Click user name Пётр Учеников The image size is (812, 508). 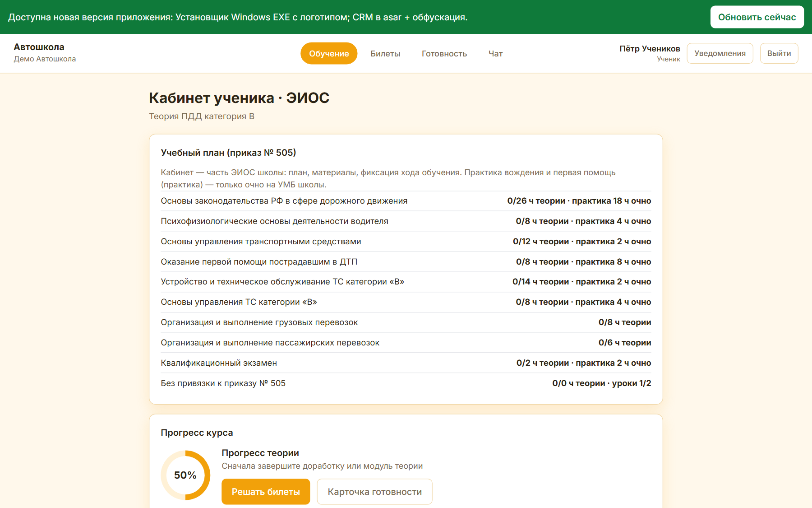pyautogui.click(x=650, y=48)
